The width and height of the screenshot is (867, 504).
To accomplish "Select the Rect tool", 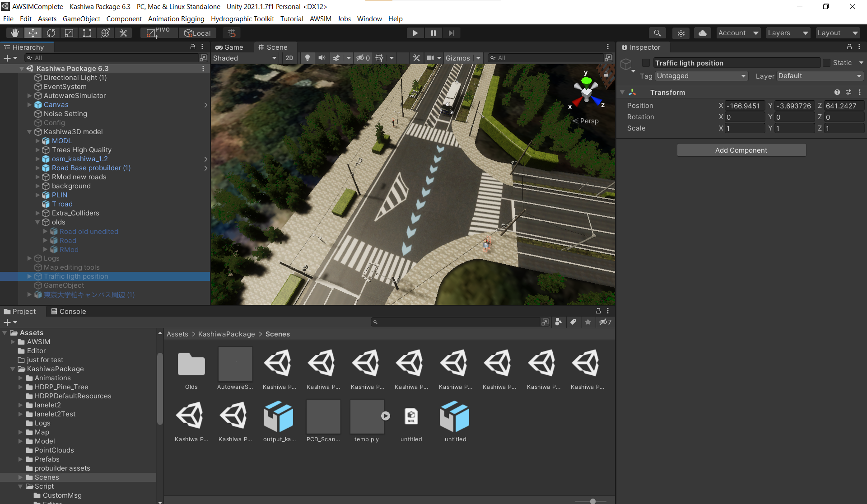I will point(87,33).
